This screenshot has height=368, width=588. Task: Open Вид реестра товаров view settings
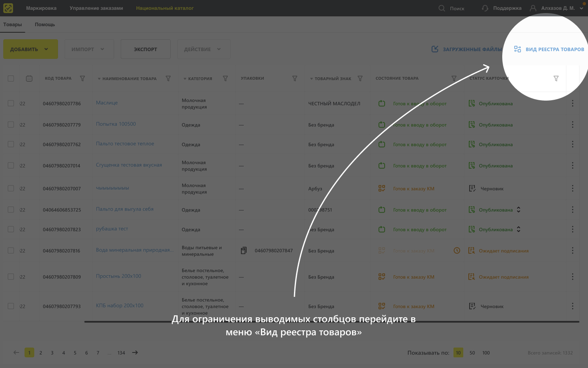(549, 49)
